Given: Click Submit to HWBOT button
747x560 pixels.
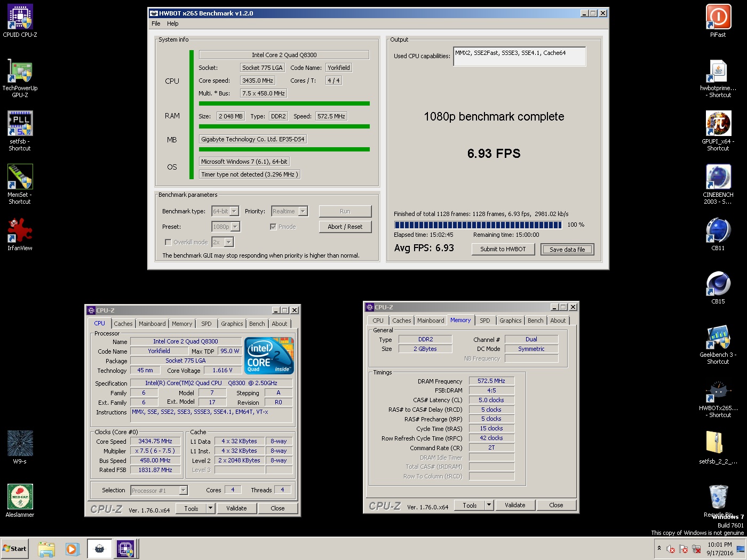Looking at the screenshot, I should click(503, 249).
